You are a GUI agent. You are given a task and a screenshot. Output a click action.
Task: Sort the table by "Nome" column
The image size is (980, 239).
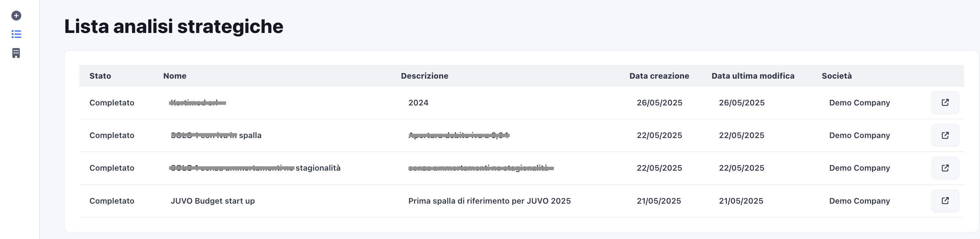[x=175, y=76]
